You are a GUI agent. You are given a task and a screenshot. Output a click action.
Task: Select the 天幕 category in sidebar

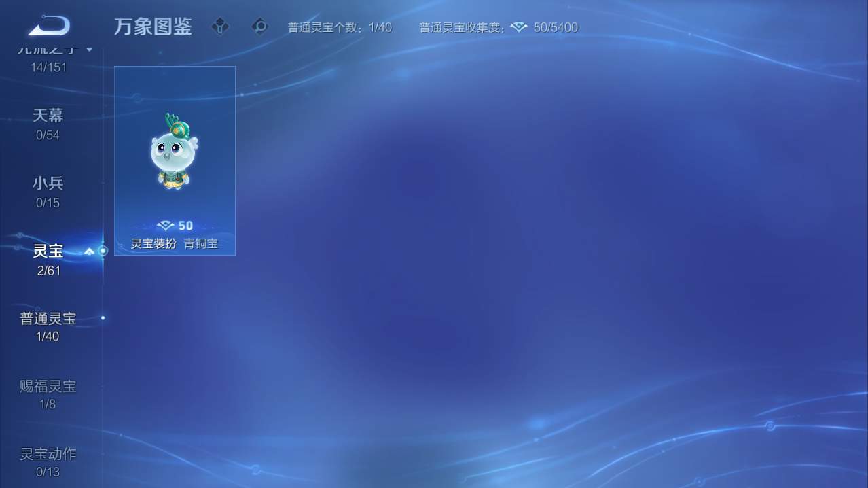tap(48, 116)
